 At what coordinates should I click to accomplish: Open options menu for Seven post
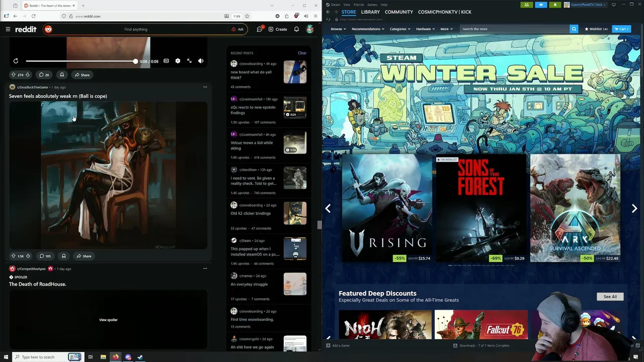point(205,87)
